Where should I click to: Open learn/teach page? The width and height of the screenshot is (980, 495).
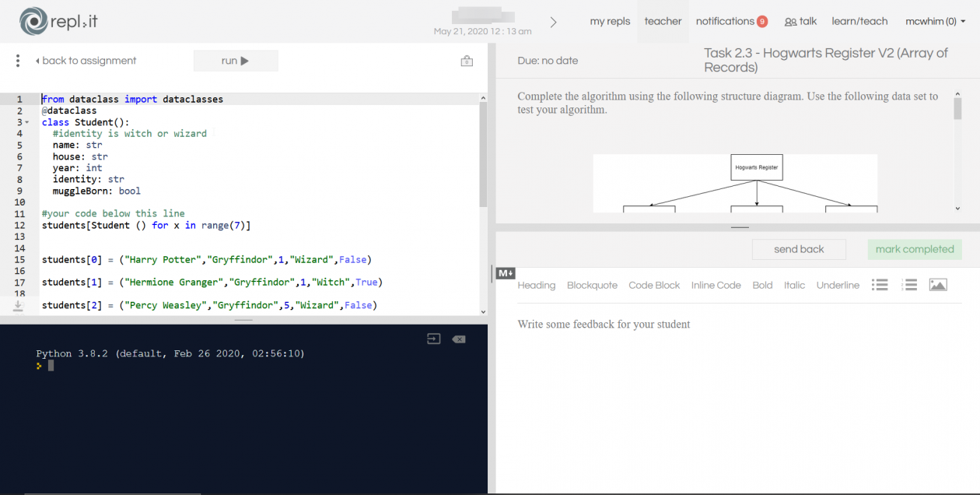(x=859, y=22)
